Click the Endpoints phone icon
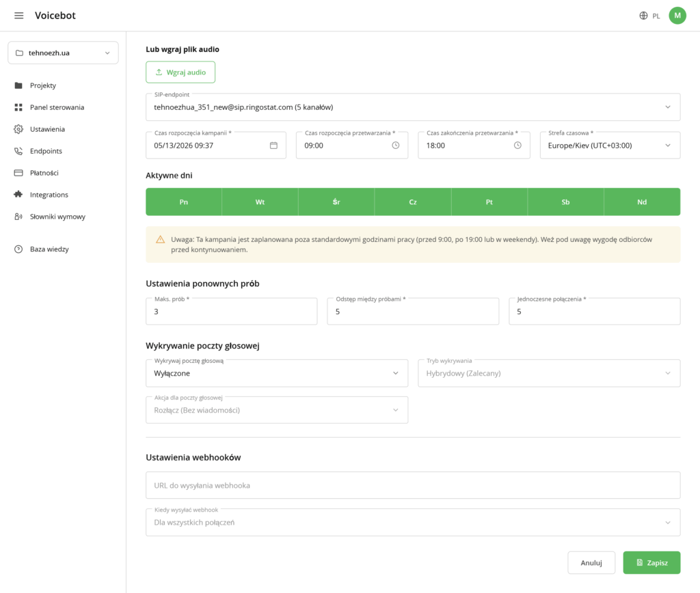Image resolution: width=700 pixels, height=593 pixels. tap(18, 151)
